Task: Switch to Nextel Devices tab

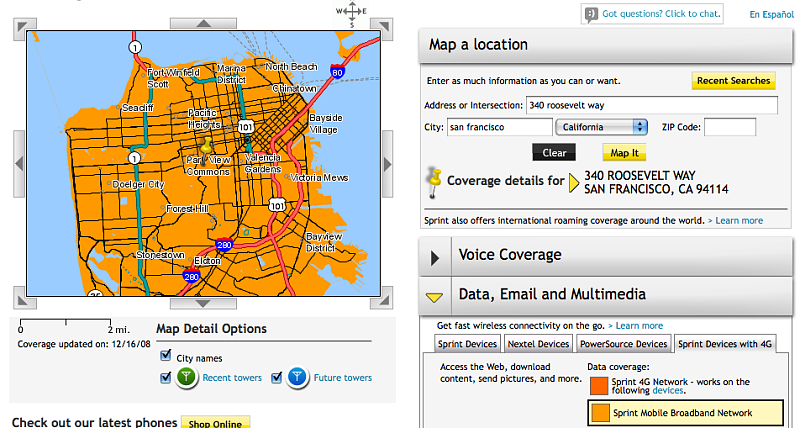Action: pyautogui.click(x=538, y=344)
